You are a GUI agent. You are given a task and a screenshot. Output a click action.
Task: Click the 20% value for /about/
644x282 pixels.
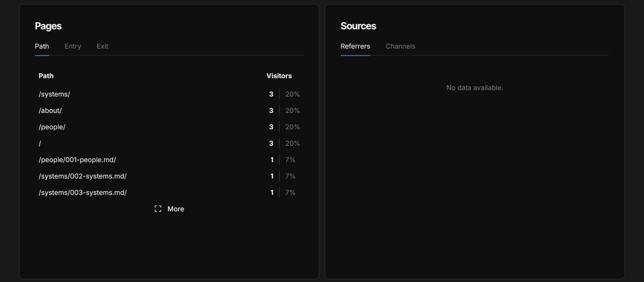coord(292,111)
